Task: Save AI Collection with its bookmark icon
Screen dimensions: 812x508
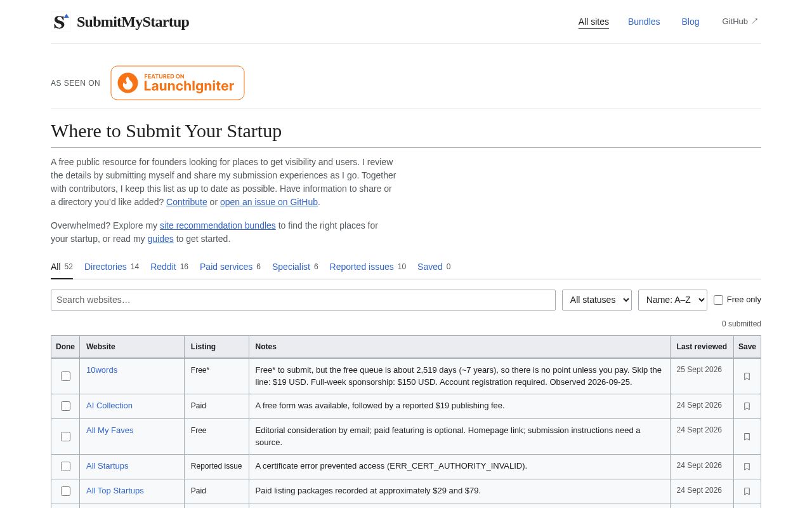Action: [747, 406]
